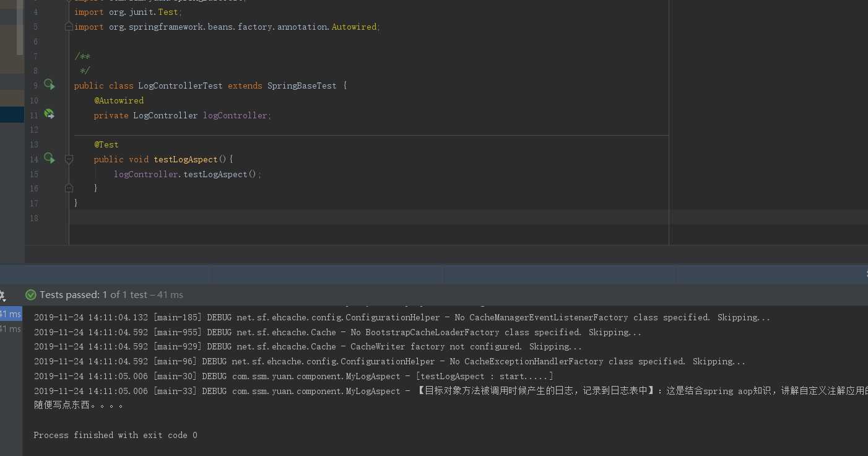Click field name 'logController;' on line 11
868x456 pixels.
pos(237,115)
